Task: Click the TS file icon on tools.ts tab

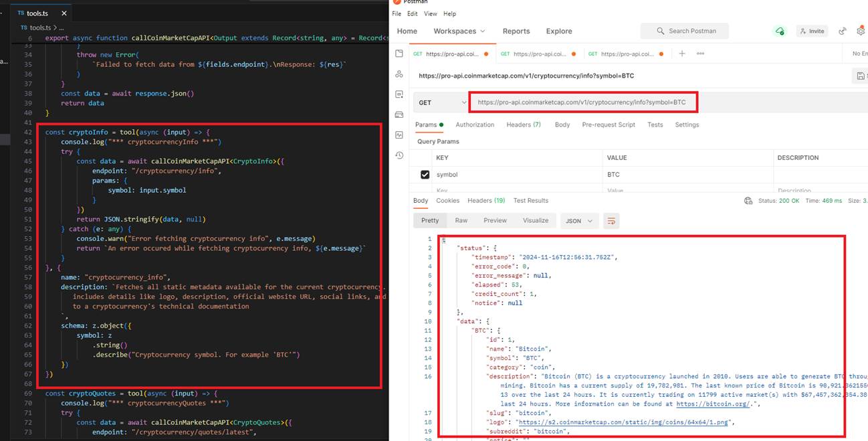Action: 21,13
